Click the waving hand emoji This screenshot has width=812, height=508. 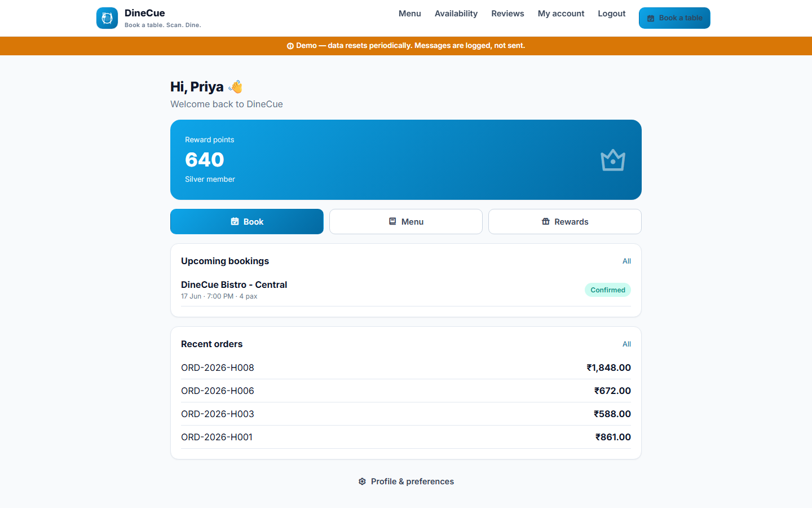coord(236,86)
